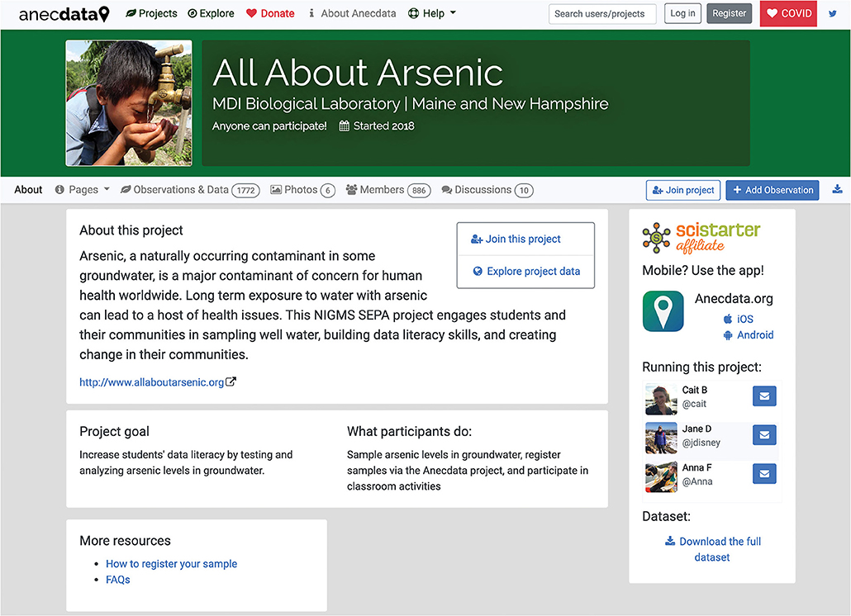Send message to Cait B via envelope

764,396
